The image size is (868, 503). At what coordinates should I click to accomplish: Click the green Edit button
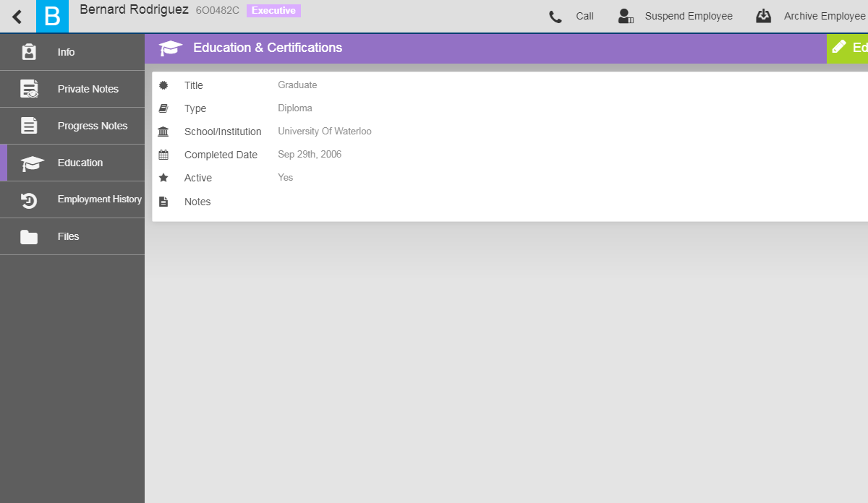tap(848, 48)
